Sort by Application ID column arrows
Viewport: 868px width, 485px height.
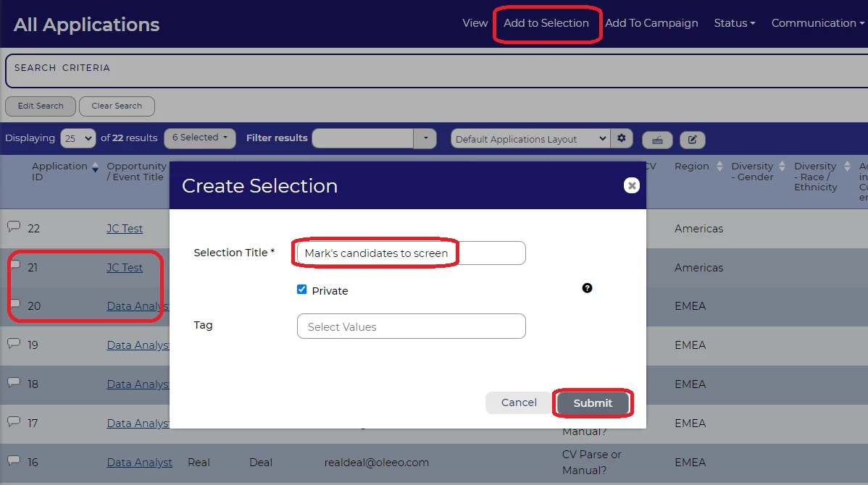tap(95, 167)
